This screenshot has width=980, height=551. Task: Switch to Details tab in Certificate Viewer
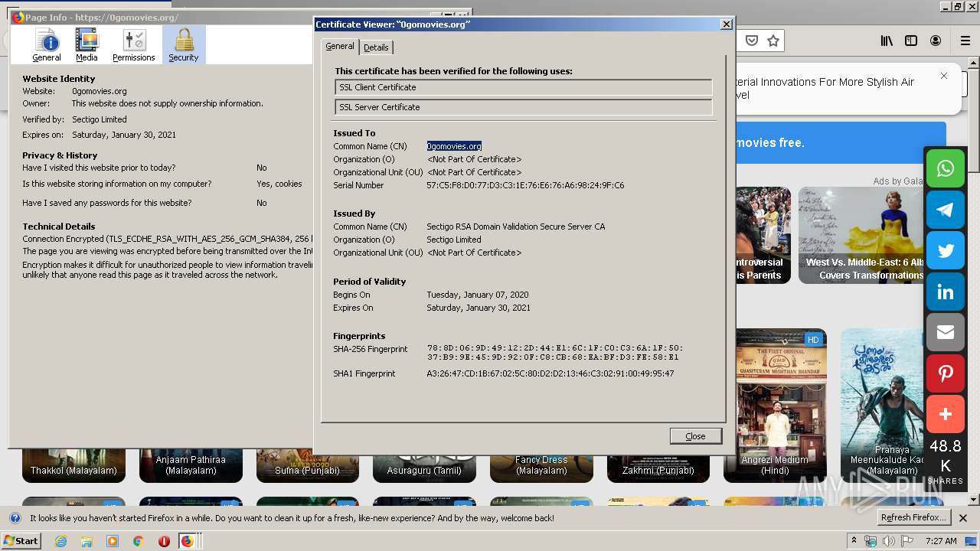[x=376, y=47]
